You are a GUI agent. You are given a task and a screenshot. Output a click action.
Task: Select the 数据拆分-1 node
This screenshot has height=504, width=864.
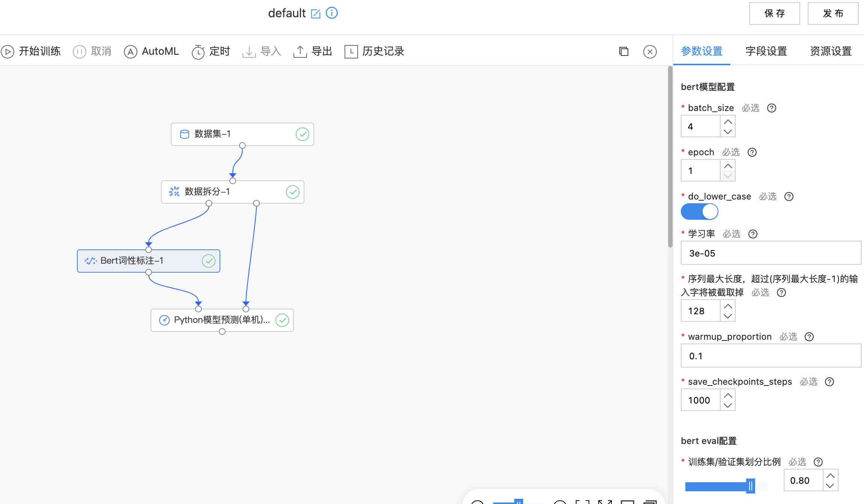233,192
